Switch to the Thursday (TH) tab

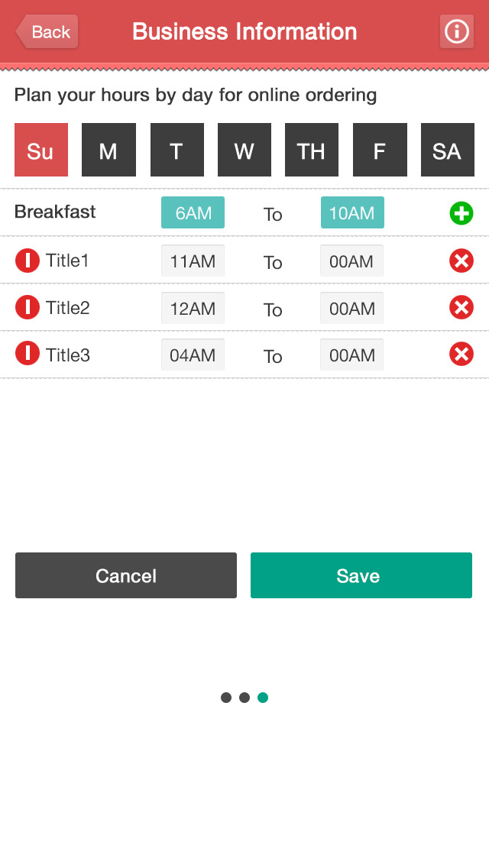pyautogui.click(x=312, y=151)
